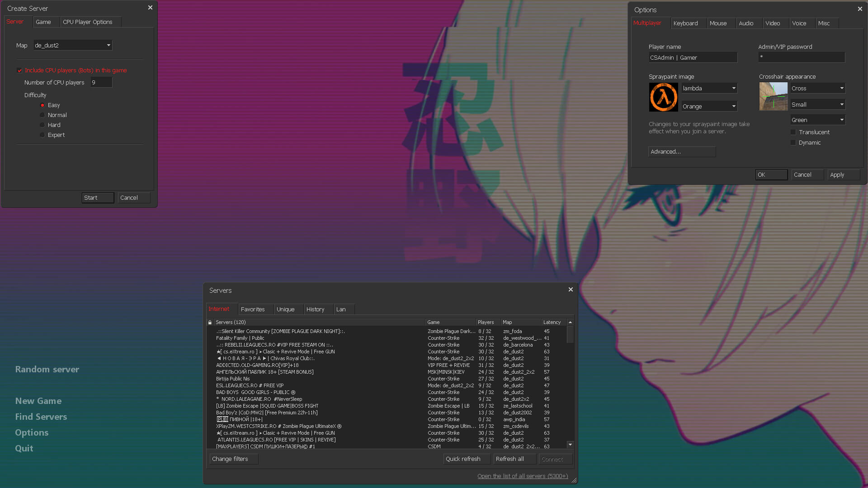
Task: Select server 'ESL.LEAGUECS.RO # FREE VIP'
Action: 387,385
